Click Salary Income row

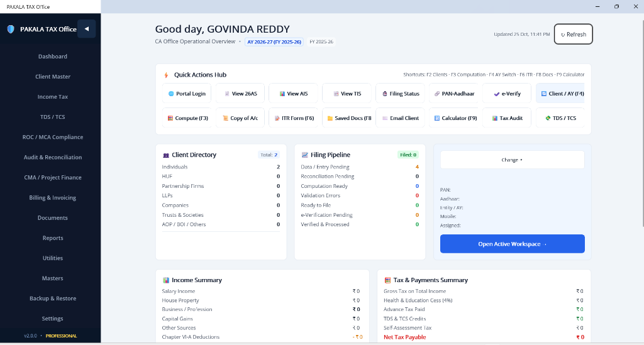262,291
